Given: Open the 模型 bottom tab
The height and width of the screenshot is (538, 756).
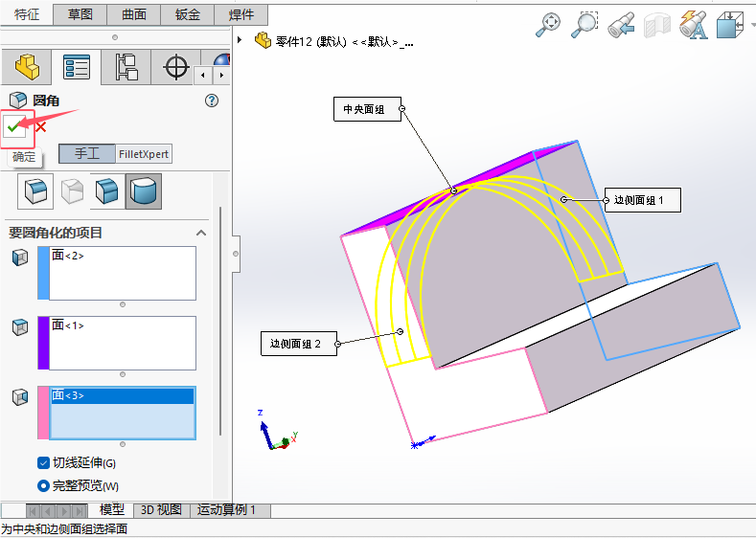Looking at the screenshot, I should click(x=111, y=509).
